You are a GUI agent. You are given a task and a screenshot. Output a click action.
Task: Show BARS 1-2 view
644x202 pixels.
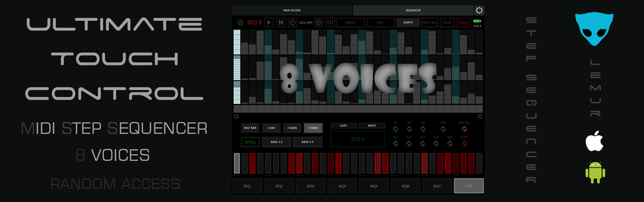pyautogui.click(x=277, y=142)
